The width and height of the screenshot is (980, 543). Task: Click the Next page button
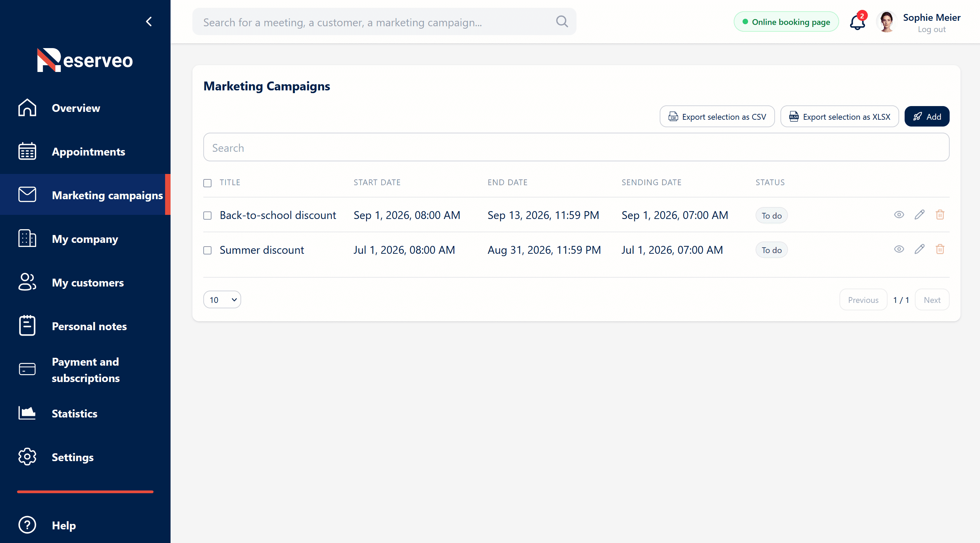pos(932,300)
